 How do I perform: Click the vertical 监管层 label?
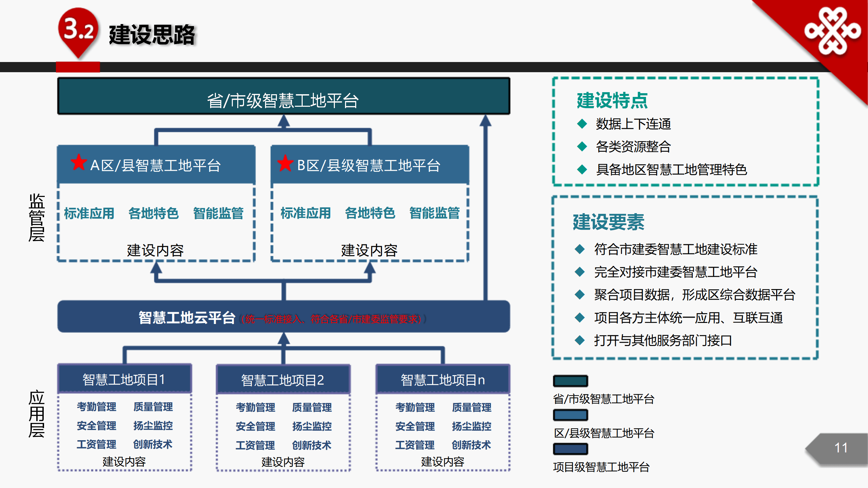tap(37, 218)
